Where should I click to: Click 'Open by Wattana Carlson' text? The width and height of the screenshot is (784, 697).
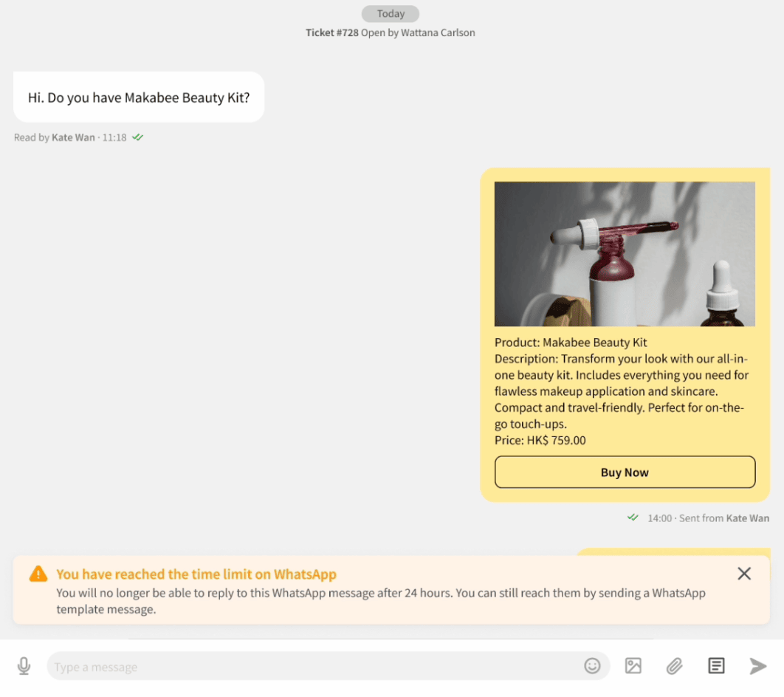418,32
